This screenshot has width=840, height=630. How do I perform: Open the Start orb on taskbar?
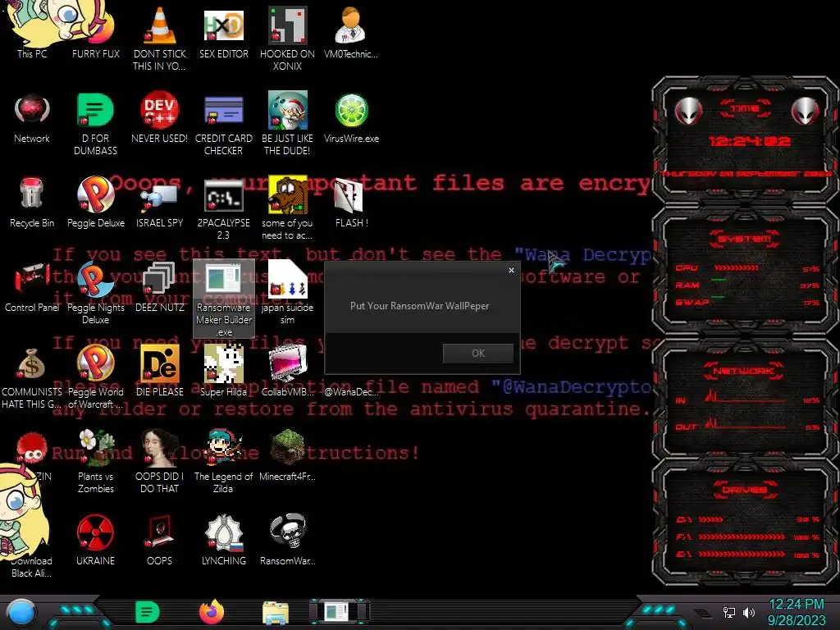point(21,612)
